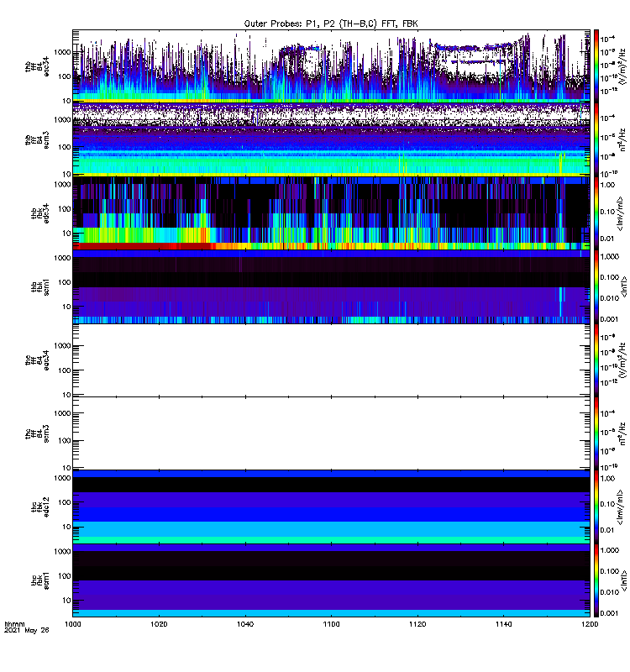Click the '10' y-axis tick of thc edc12 panel
630x672 pixels.
(66, 528)
